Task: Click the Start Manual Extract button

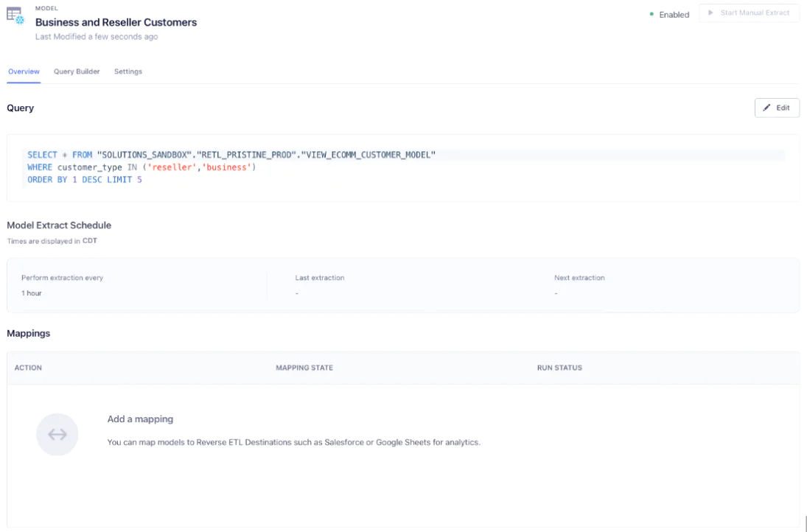Action: click(x=749, y=13)
